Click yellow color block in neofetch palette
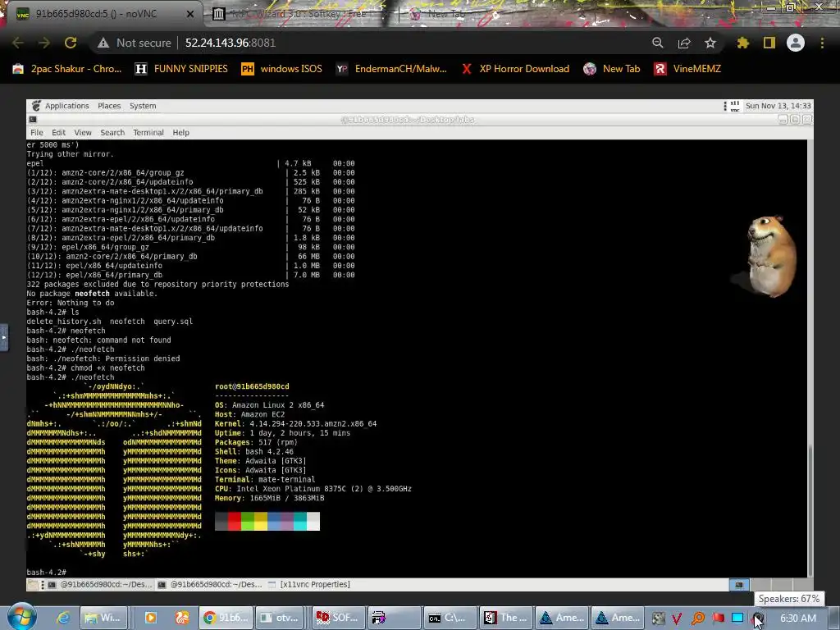 pyautogui.click(x=261, y=521)
